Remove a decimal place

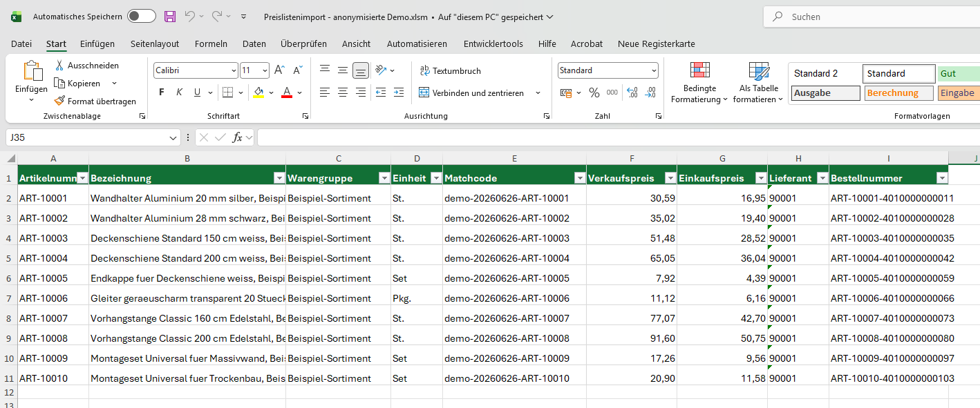[650, 93]
